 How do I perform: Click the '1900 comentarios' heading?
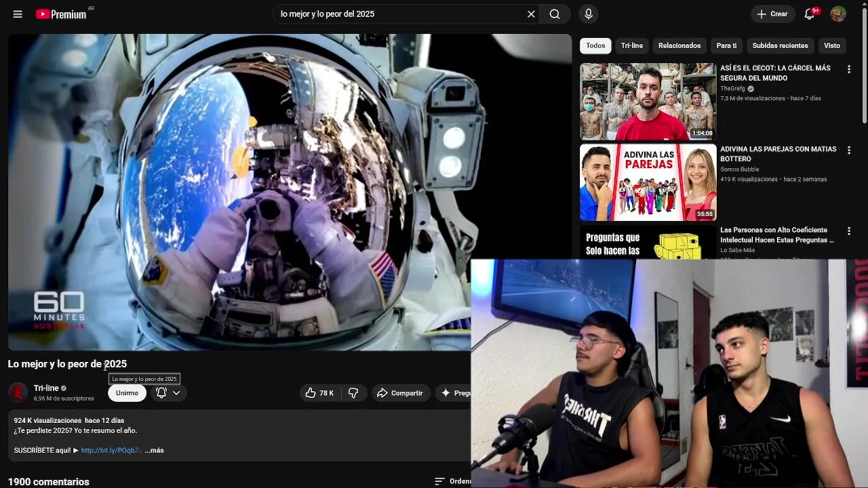point(49,482)
